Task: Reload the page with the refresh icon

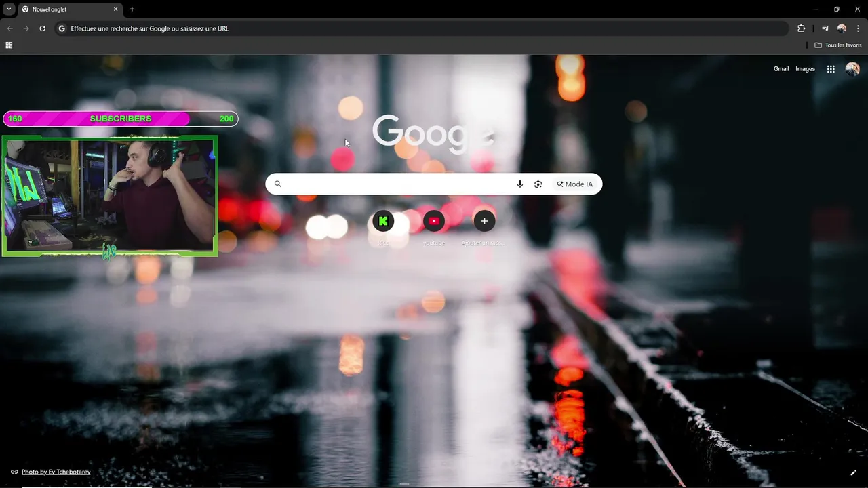Action: tap(42, 28)
